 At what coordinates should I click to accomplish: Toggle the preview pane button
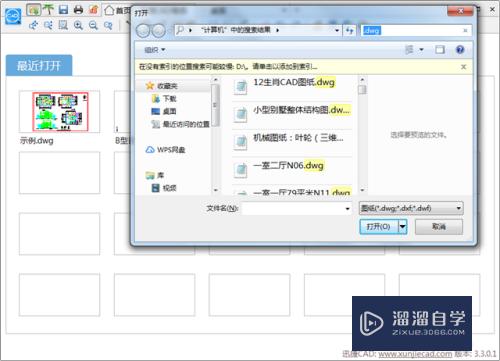coord(440,50)
